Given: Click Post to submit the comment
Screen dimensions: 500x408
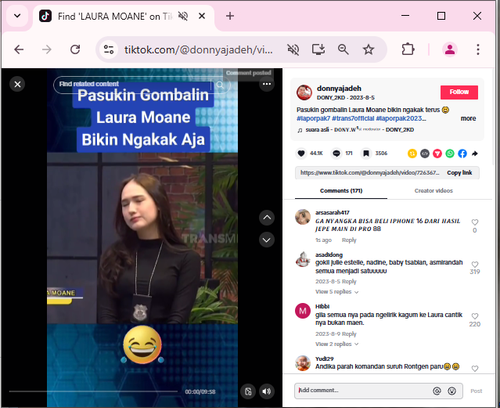Looking at the screenshot, I should pyautogui.click(x=476, y=391).
